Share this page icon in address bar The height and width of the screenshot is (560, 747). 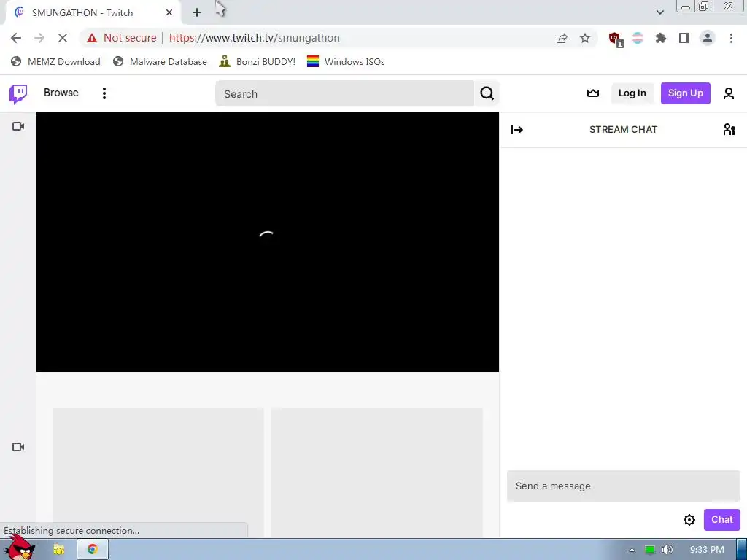point(562,38)
